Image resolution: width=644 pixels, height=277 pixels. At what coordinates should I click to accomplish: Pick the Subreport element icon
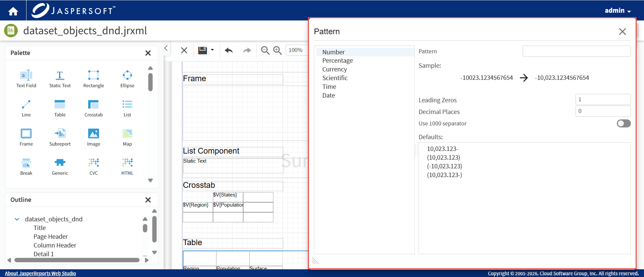tap(60, 133)
